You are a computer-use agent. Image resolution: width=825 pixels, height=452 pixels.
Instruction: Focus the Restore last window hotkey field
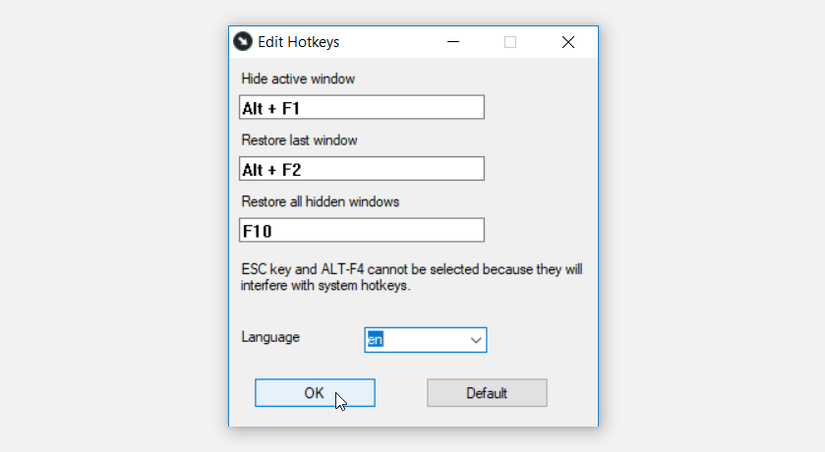[x=362, y=169]
